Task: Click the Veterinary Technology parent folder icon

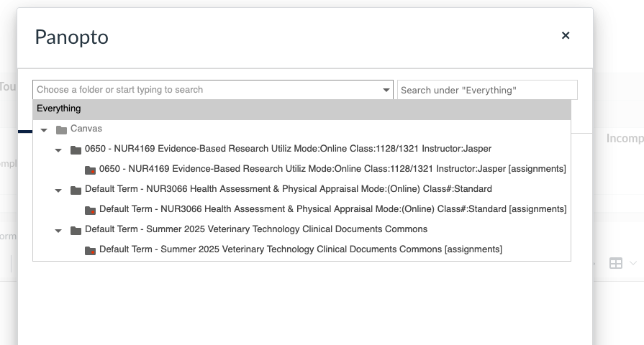Action: [76, 230]
